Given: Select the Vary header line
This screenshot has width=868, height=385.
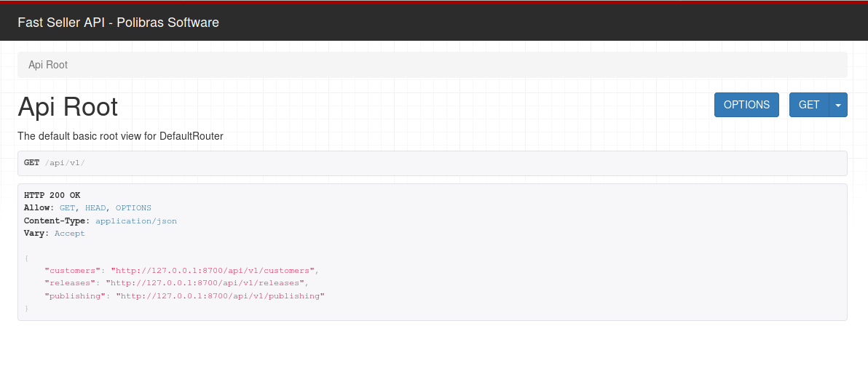Looking at the screenshot, I should [54, 234].
